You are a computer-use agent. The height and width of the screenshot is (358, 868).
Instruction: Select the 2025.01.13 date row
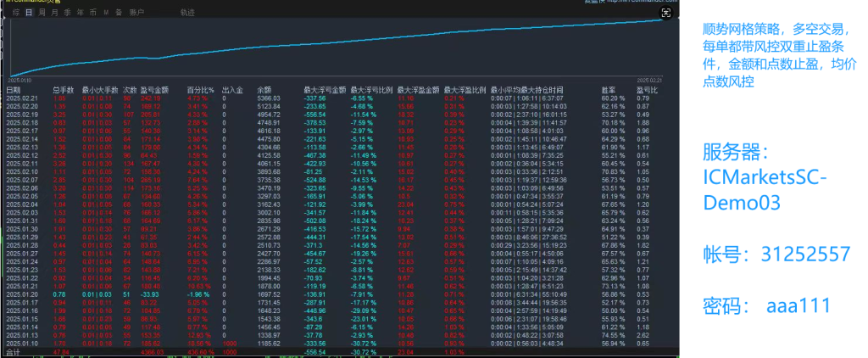point(342,335)
